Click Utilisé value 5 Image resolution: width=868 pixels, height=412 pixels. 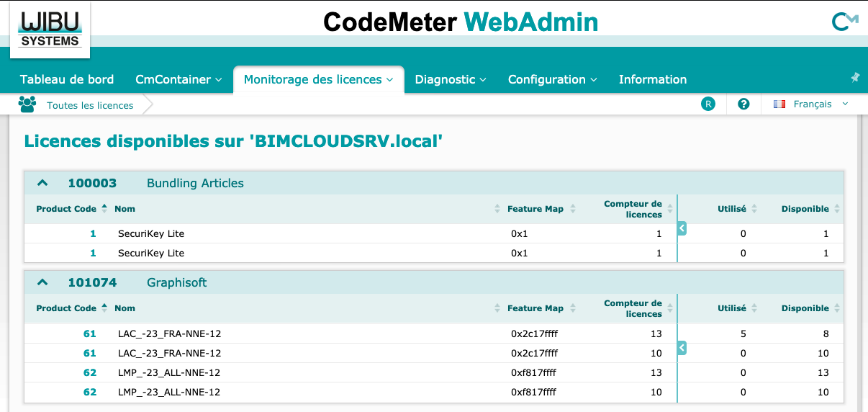pyautogui.click(x=743, y=333)
